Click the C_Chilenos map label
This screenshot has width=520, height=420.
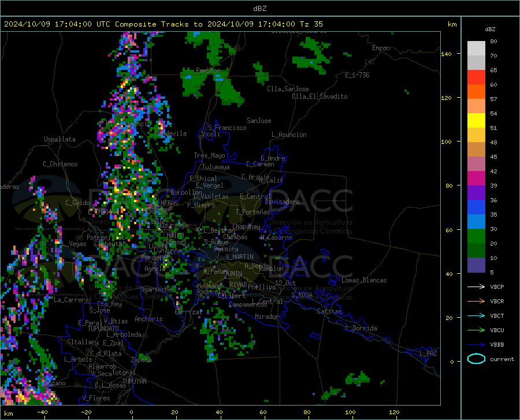pyautogui.click(x=60, y=164)
